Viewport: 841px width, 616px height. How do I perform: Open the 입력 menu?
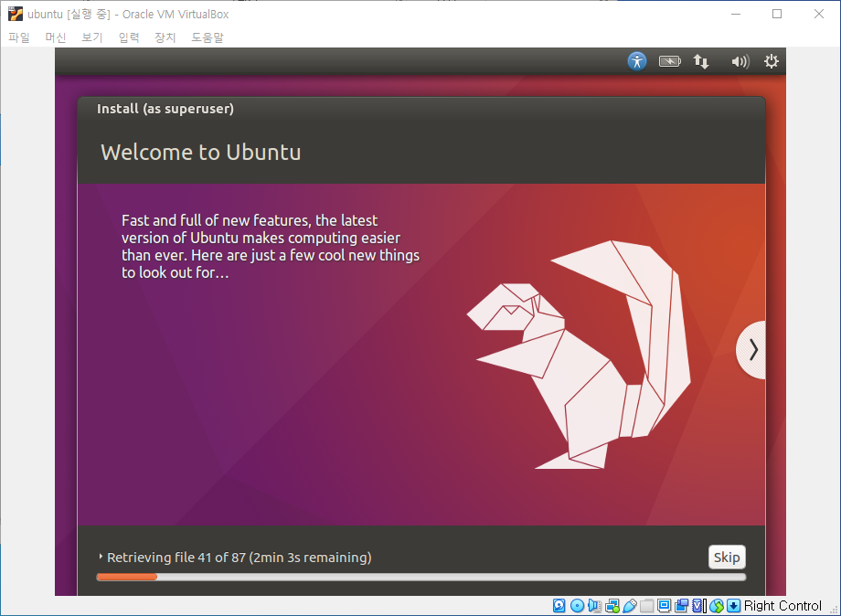pos(129,37)
